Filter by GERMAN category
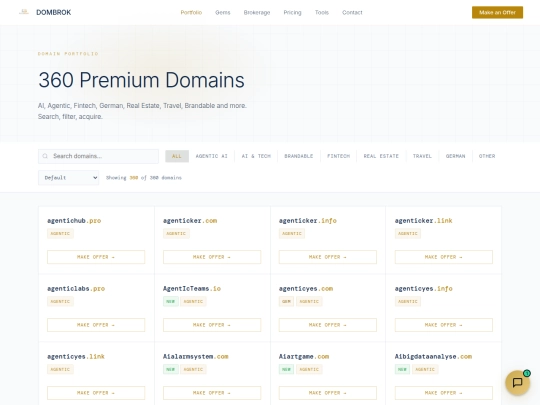540x405 pixels. coord(455,156)
